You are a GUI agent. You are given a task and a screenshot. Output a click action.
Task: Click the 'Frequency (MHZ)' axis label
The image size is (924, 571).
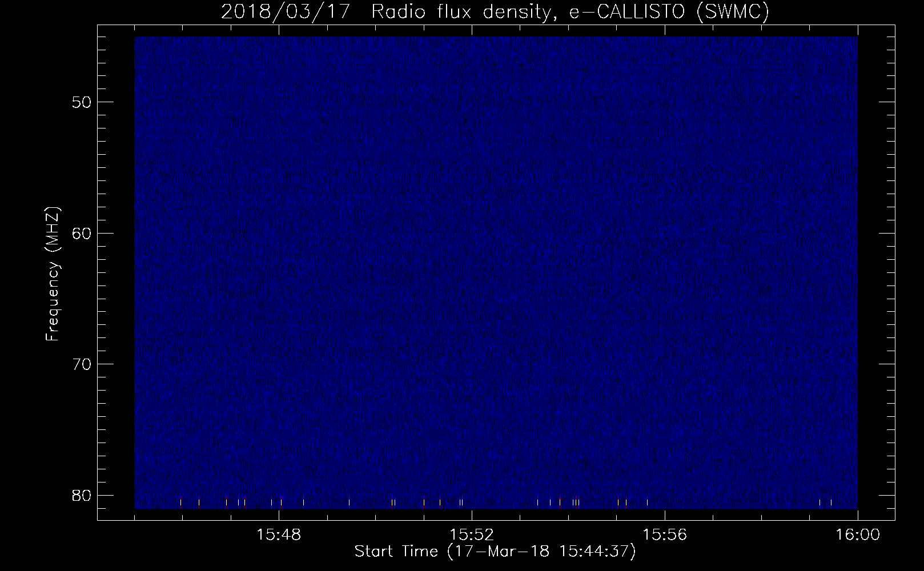pyautogui.click(x=53, y=274)
